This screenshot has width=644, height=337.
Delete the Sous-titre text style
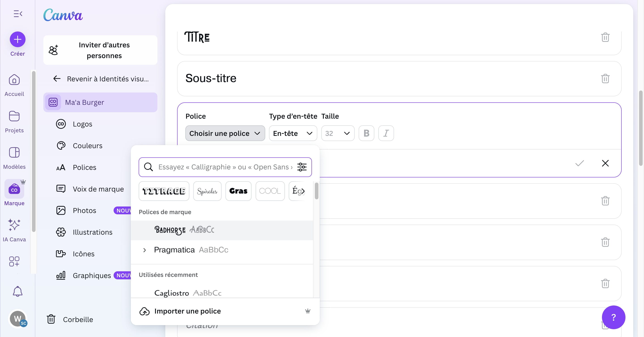(x=605, y=78)
